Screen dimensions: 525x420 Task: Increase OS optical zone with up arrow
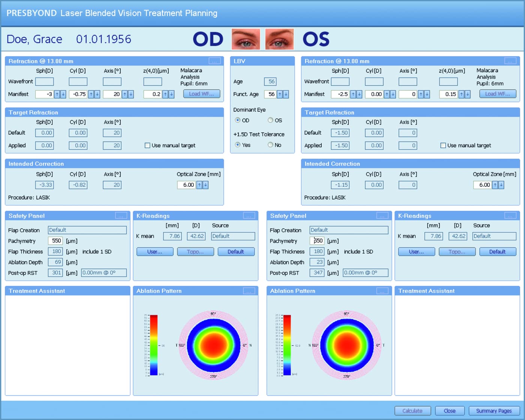click(495, 185)
